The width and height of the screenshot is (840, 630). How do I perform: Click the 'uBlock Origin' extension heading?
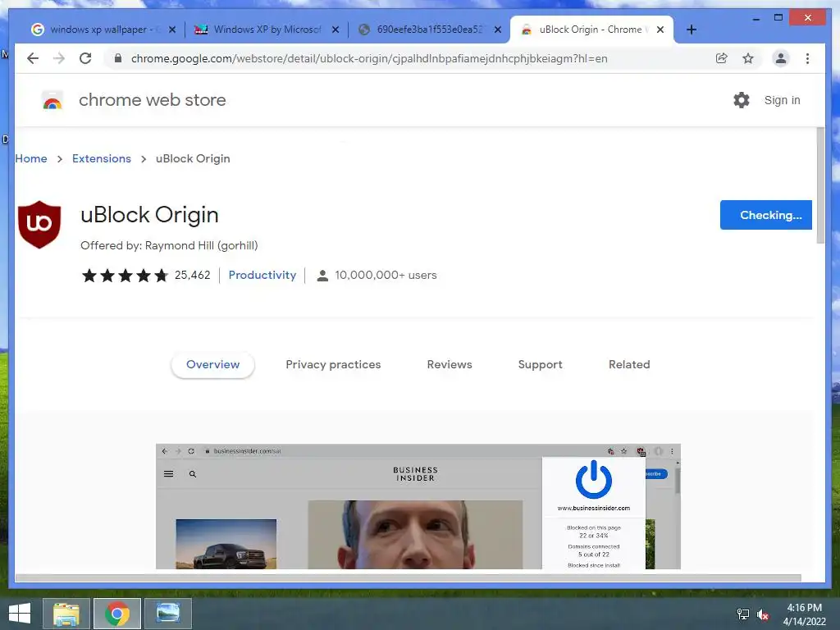tap(149, 215)
